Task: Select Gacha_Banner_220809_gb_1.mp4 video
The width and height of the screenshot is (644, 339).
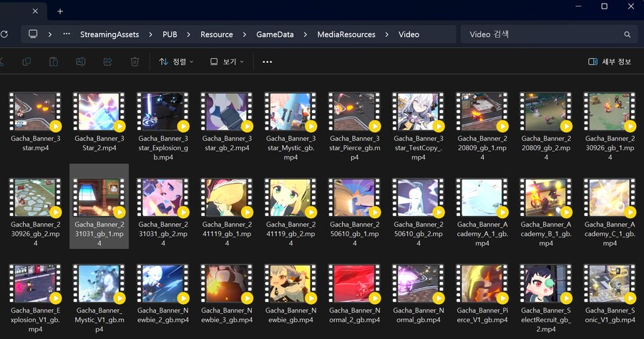Action: pos(482,126)
